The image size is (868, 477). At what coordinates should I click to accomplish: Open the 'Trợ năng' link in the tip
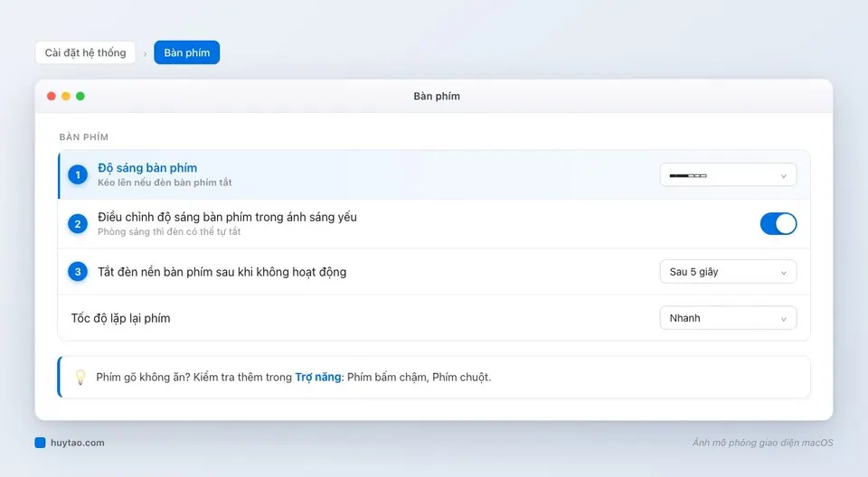(x=317, y=377)
